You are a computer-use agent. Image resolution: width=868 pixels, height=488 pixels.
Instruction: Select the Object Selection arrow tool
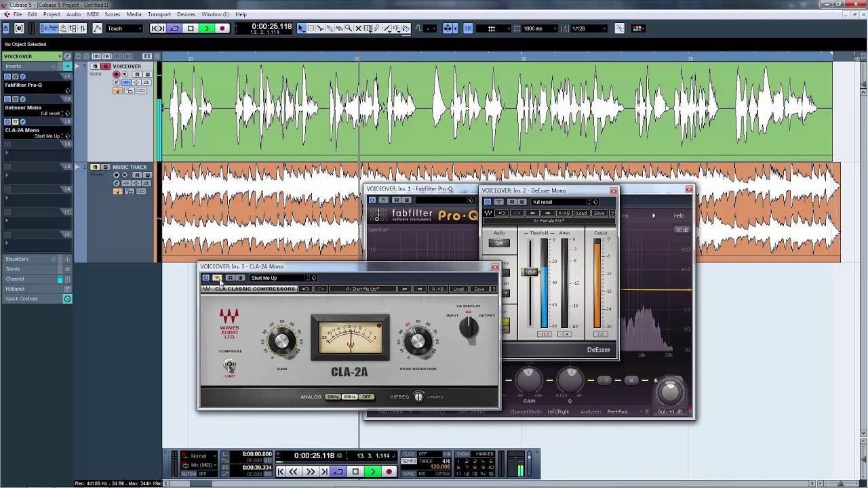coord(300,28)
